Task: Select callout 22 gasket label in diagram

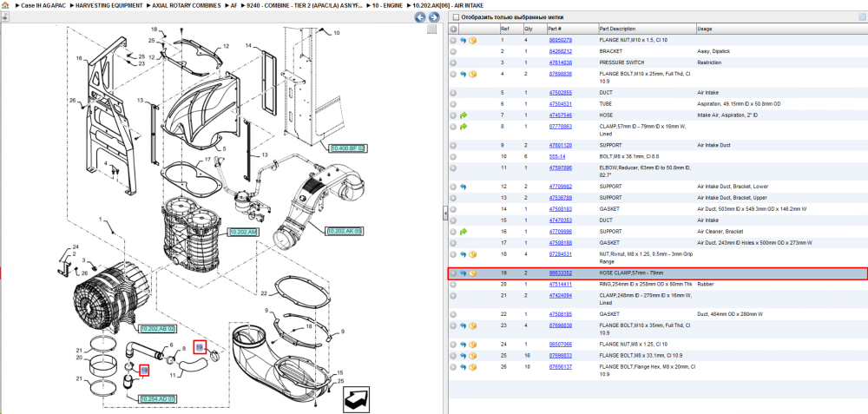Action: click(264, 292)
